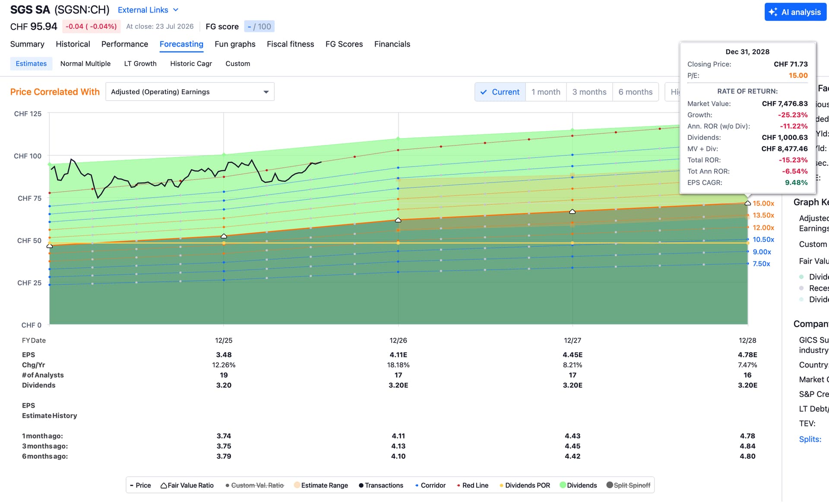The height and width of the screenshot is (504, 829).
Task: Choose the LT Growth sub-tab
Action: (140, 63)
